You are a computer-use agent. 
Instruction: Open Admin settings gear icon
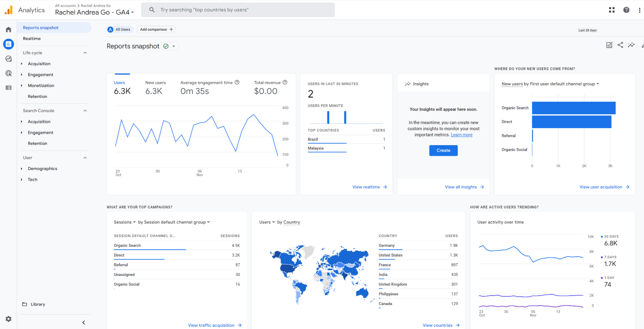(x=9, y=319)
